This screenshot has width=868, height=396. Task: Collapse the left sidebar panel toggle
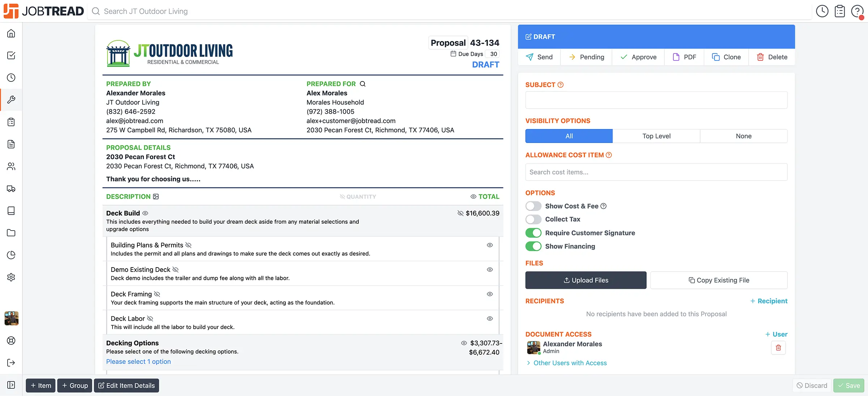click(x=11, y=385)
